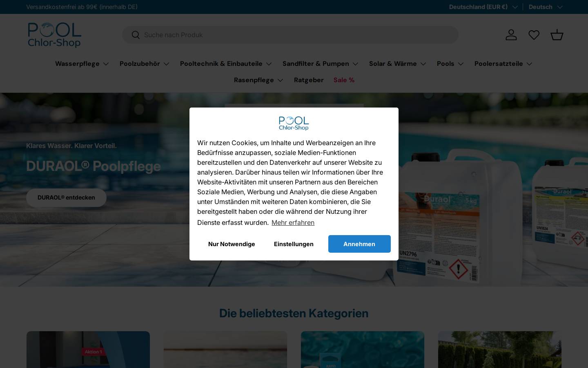The width and height of the screenshot is (588, 368).
Task: Open the Deutsch language selector
Action: pos(546,7)
